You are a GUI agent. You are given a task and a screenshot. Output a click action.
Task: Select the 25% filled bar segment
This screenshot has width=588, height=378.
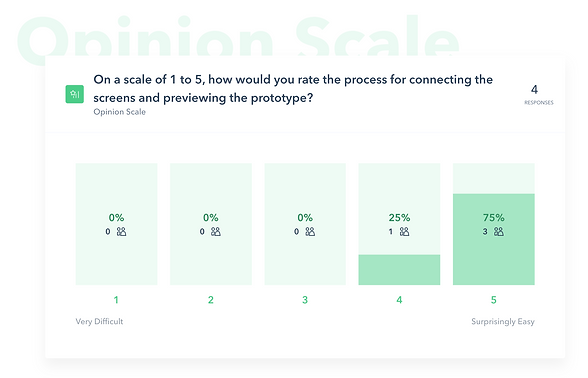pos(399,270)
